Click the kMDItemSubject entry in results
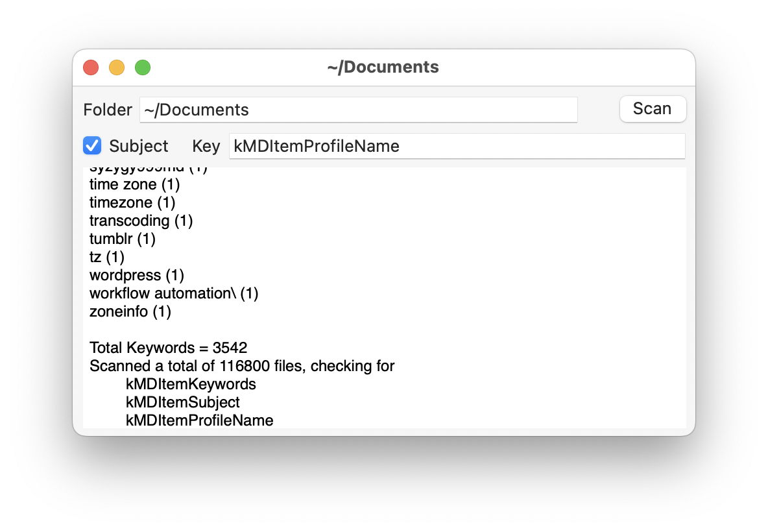The width and height of the screenshot is (768, 532). click(x=183, y=402)
